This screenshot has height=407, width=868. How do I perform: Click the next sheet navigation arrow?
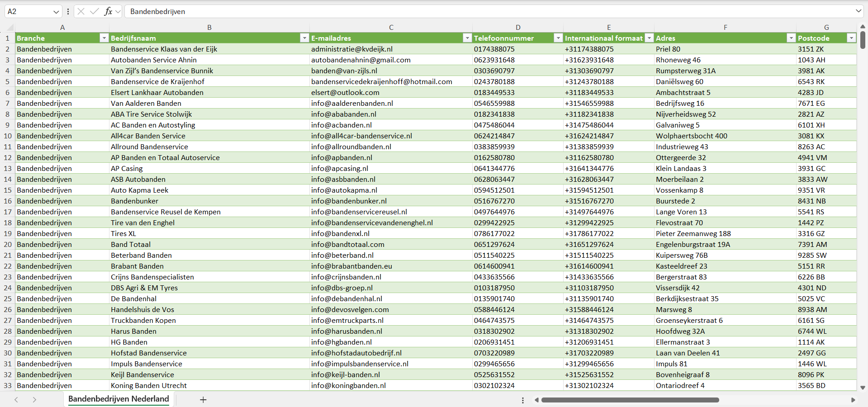34,400
